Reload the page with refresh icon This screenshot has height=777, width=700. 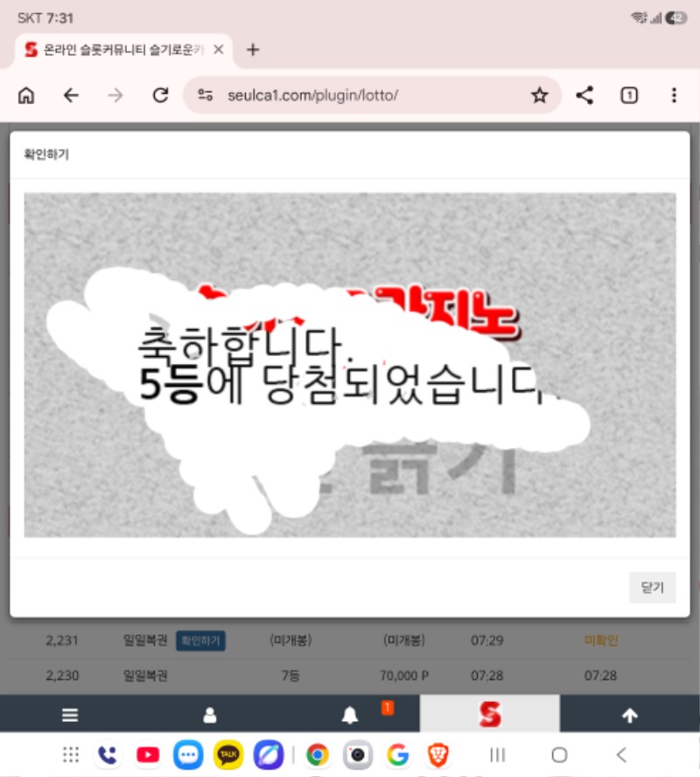(x=160, y=95)
